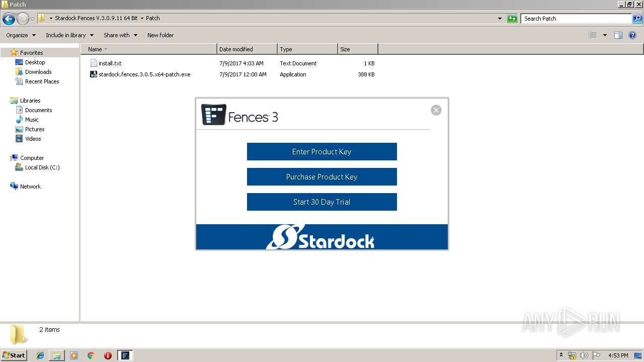Refresh the folder view
Screen dimensions: 644x362
click(512, 19)
